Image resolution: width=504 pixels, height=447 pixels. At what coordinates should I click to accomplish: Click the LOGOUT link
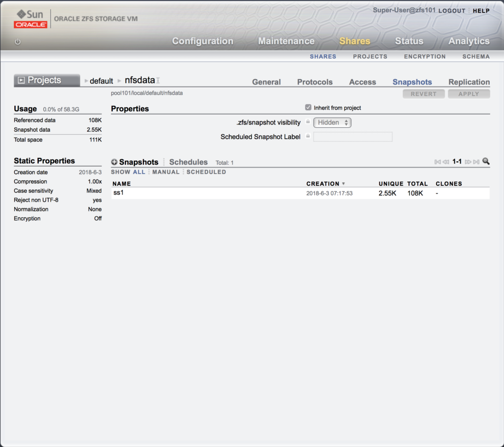tap(452, 11)
